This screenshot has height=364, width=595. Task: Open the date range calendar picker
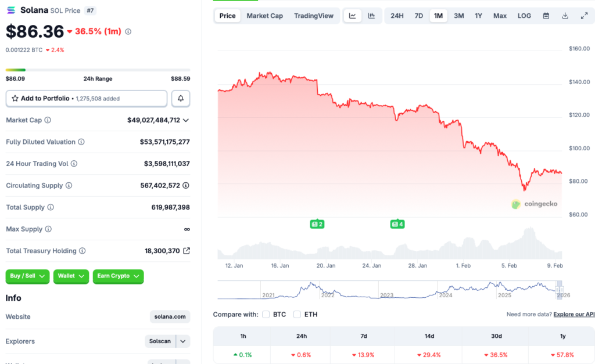[545, 16]
